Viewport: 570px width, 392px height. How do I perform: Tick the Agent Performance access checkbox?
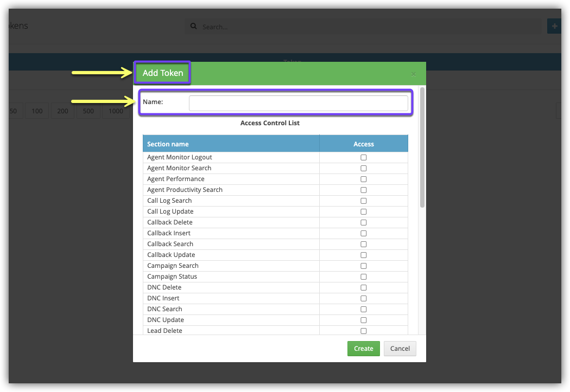pyautogui.click(x=364, y=179)
